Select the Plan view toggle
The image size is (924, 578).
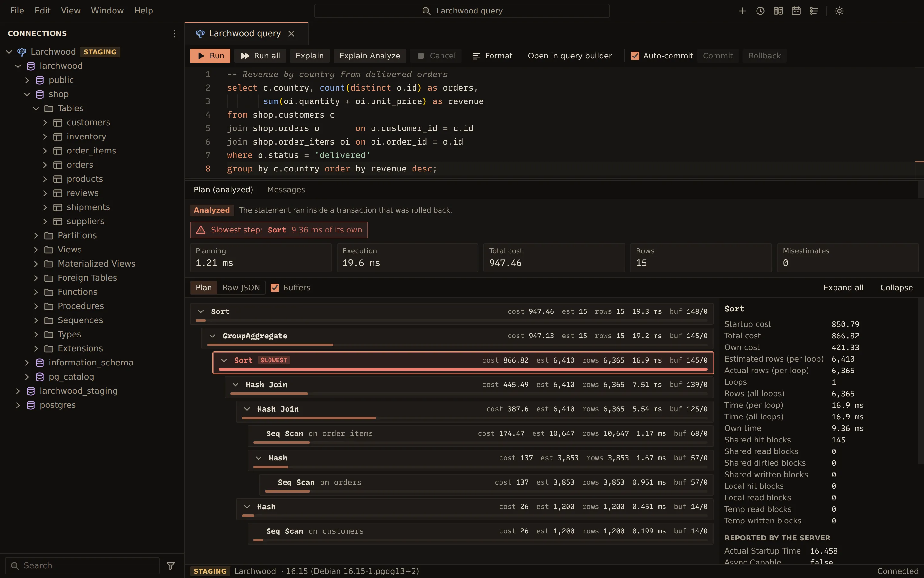(x=203, y=287)
